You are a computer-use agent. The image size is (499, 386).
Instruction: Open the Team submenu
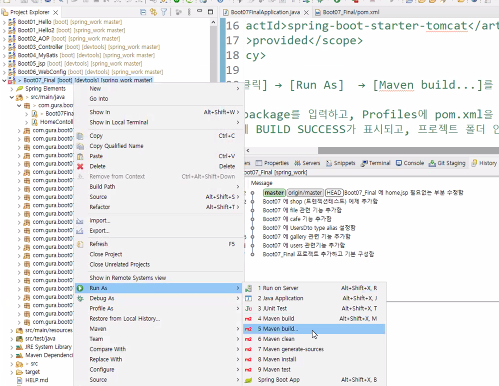158,339
